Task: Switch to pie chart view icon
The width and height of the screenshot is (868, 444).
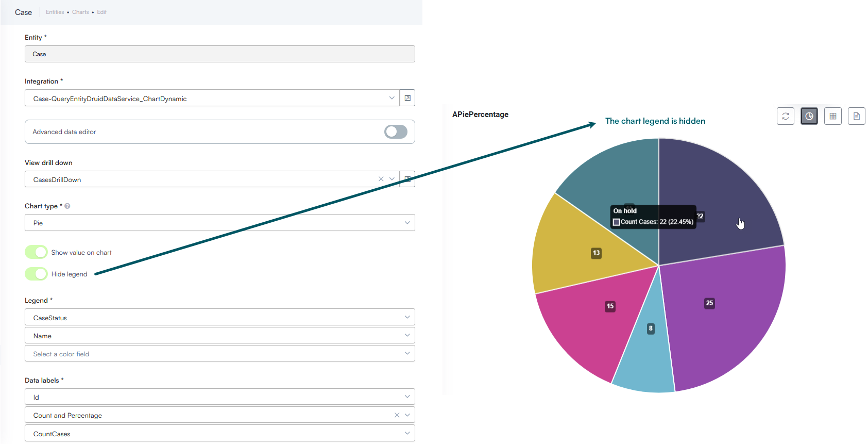Action: [809, 116]
